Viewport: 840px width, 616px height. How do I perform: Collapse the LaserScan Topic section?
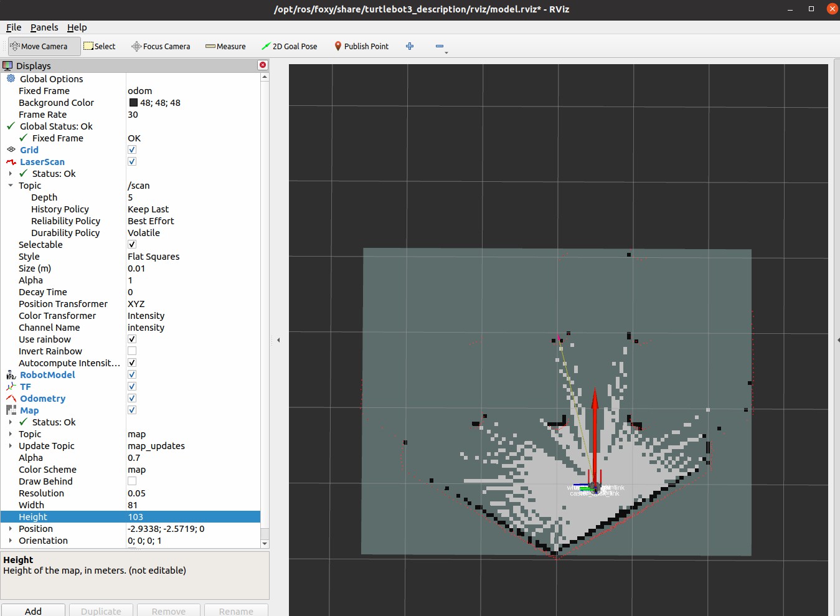11,186
